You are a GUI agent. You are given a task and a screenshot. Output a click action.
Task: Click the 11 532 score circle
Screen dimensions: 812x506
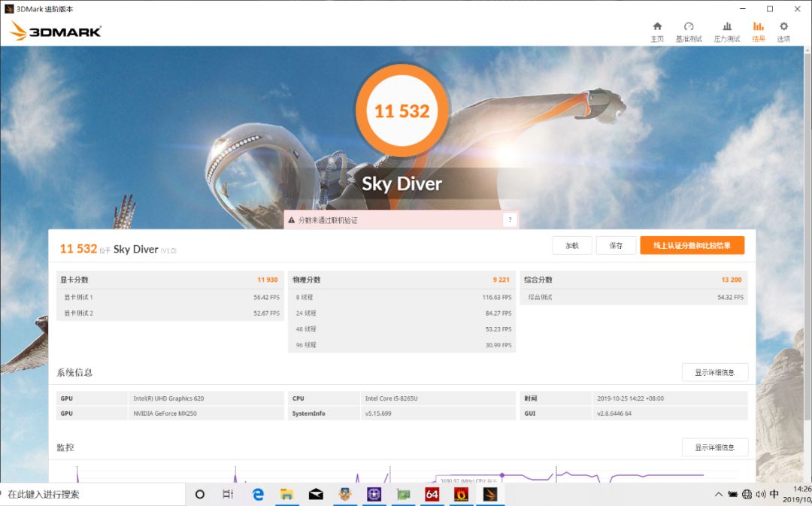(x=401, y=111)
